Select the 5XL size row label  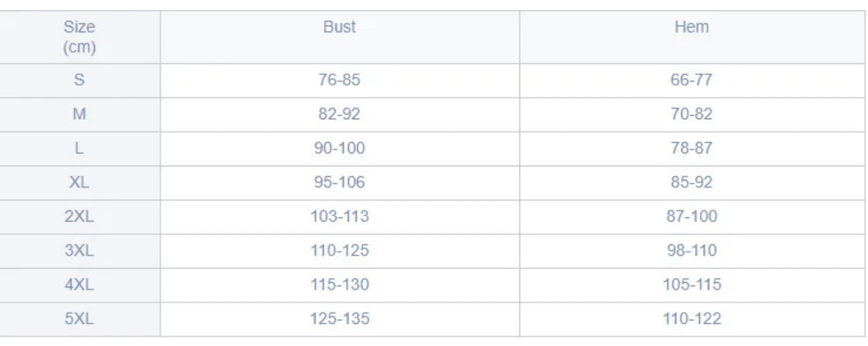[x=79, y=318]
